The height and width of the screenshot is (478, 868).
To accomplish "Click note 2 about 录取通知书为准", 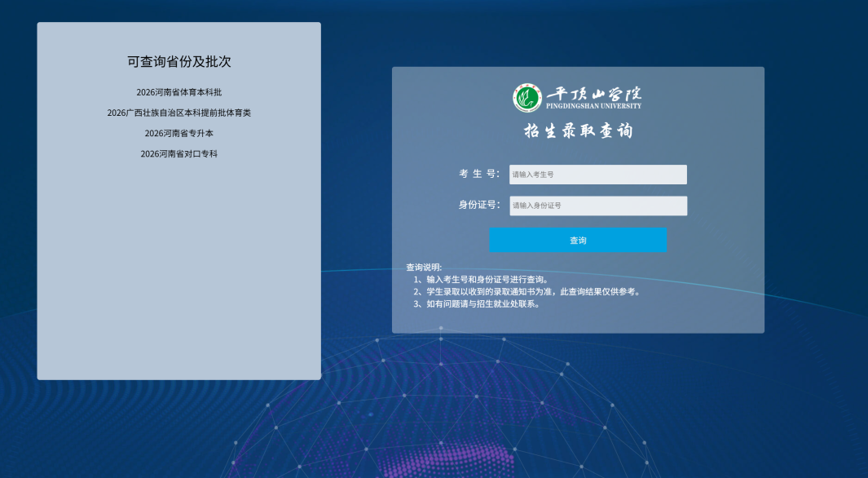I will [527, 292].
